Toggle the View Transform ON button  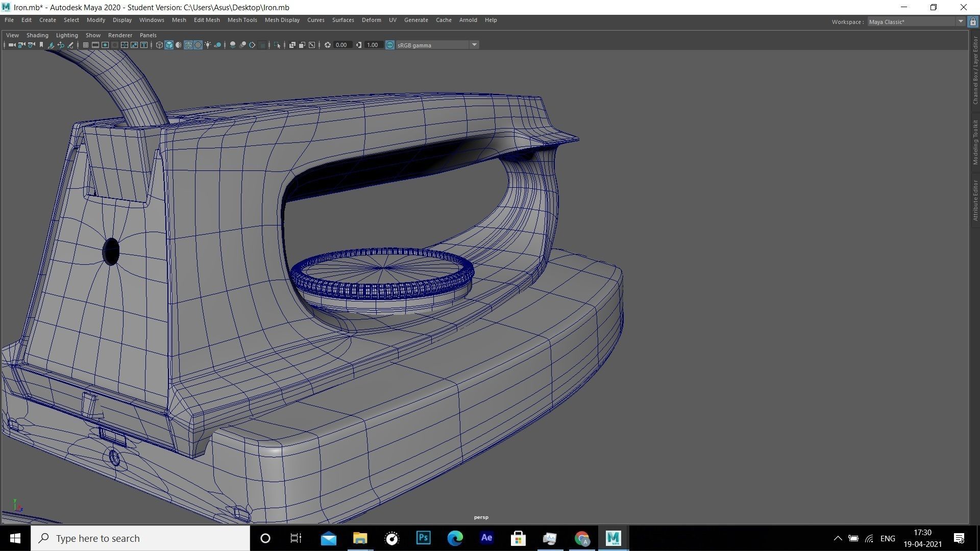click(x=390, y=45)
